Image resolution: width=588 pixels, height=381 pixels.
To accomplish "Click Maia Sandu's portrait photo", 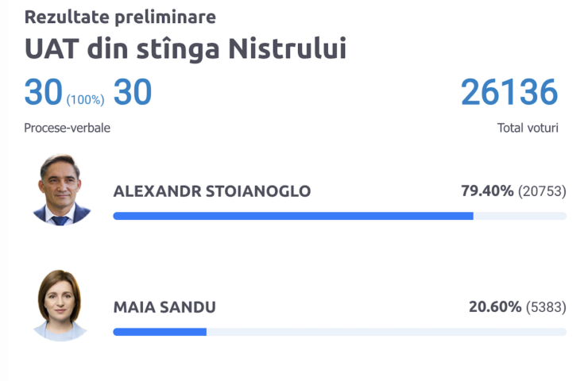I will click(x=60, y=306).
